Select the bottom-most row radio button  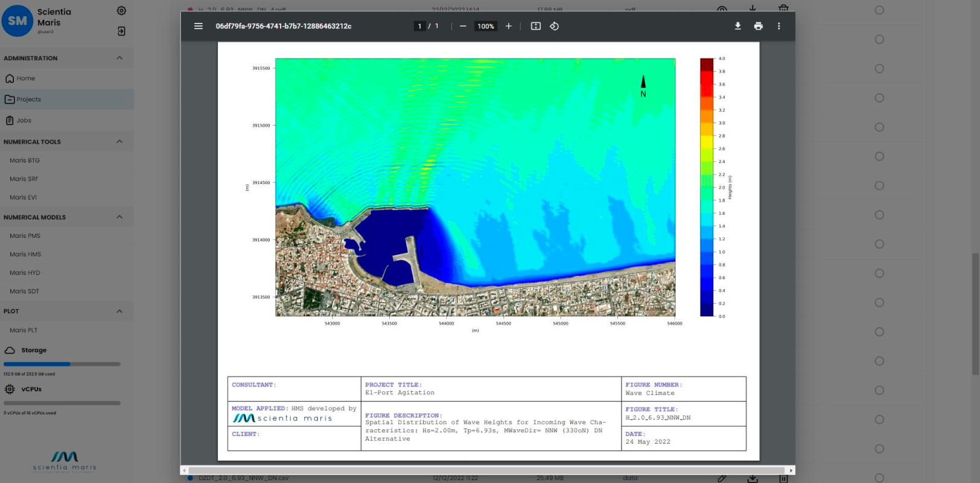coord(879,478)
